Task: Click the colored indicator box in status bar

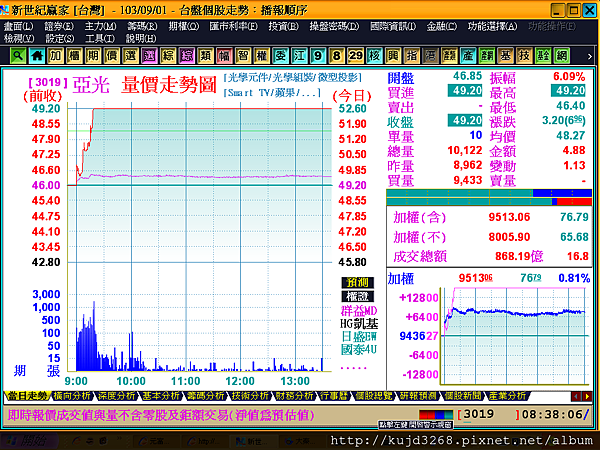Action: [x=436, y=415]
